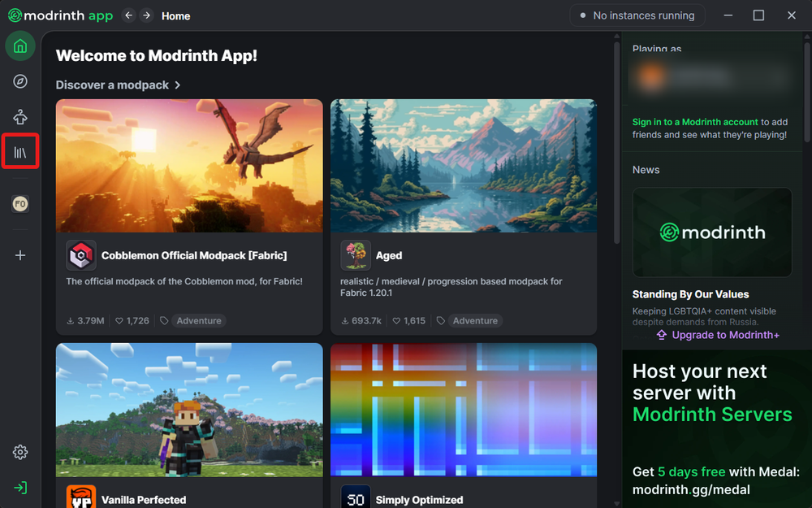This screenshot has height=508, width=812.
Task: Sign in to a Modrinth account
Action: click(x=694, y=121)
